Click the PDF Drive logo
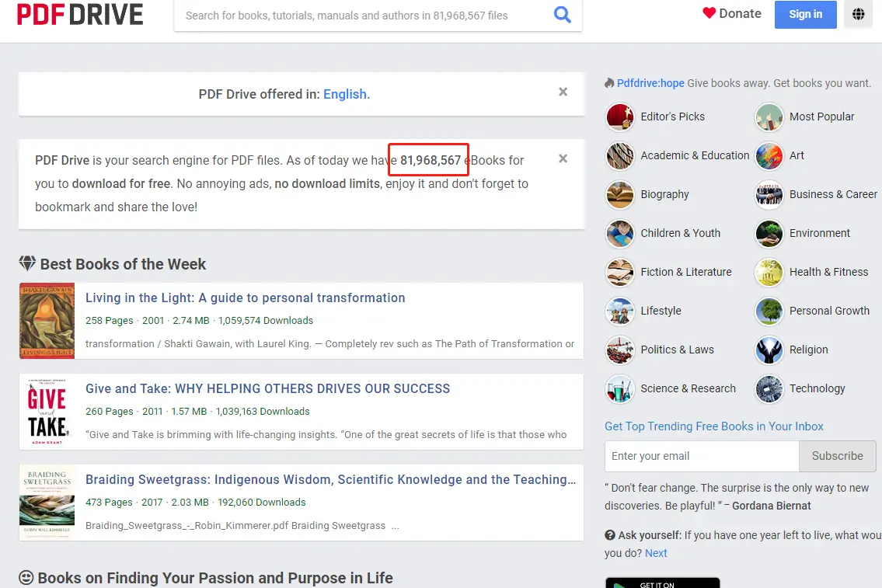 (80, 14)
